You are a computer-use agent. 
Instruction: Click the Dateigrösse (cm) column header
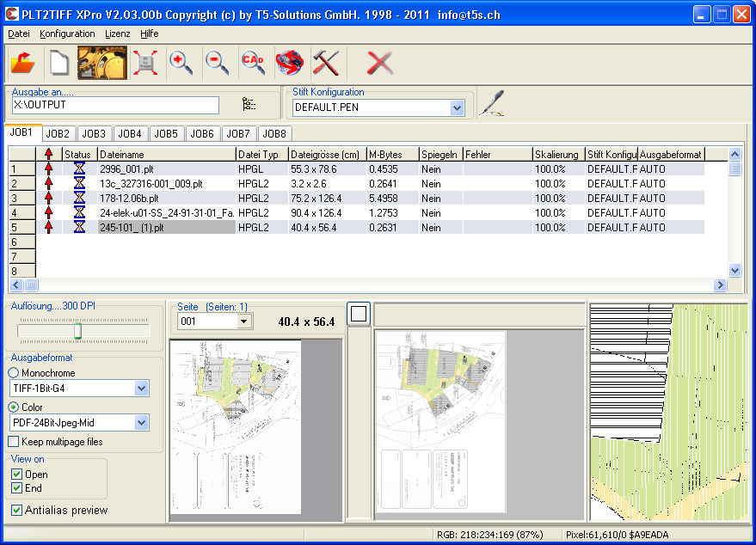click(328, 154)
